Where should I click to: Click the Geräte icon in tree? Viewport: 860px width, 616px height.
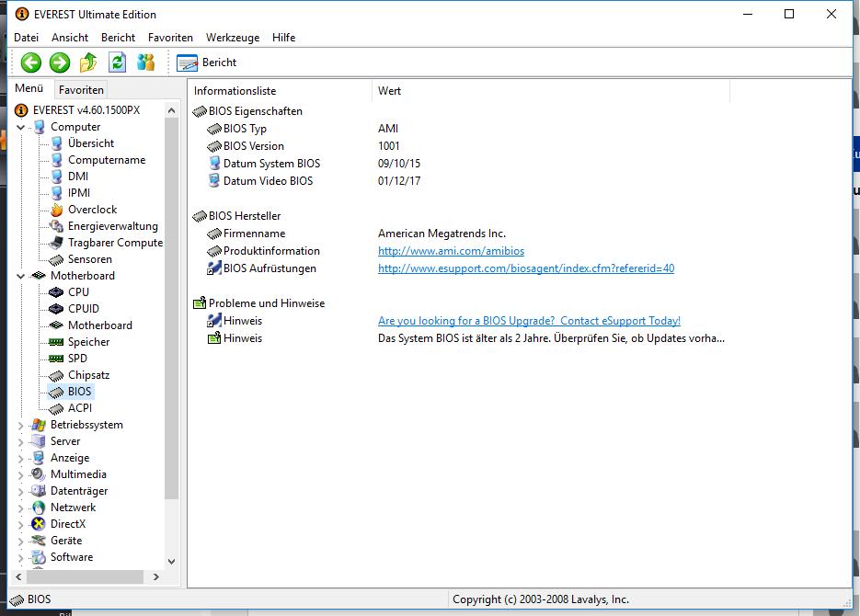(x=39, y=541)
